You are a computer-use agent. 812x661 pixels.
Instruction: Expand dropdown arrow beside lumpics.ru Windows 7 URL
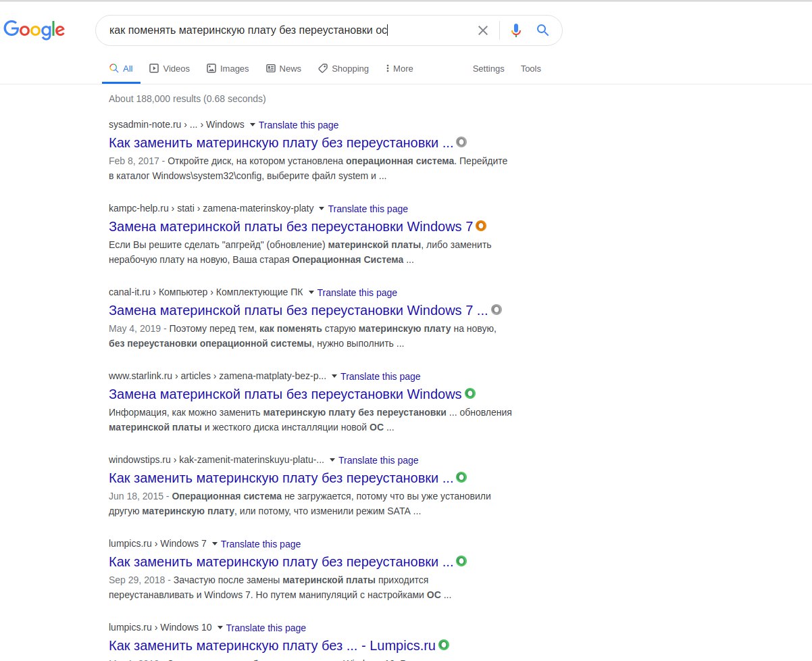tap(215, 544)
